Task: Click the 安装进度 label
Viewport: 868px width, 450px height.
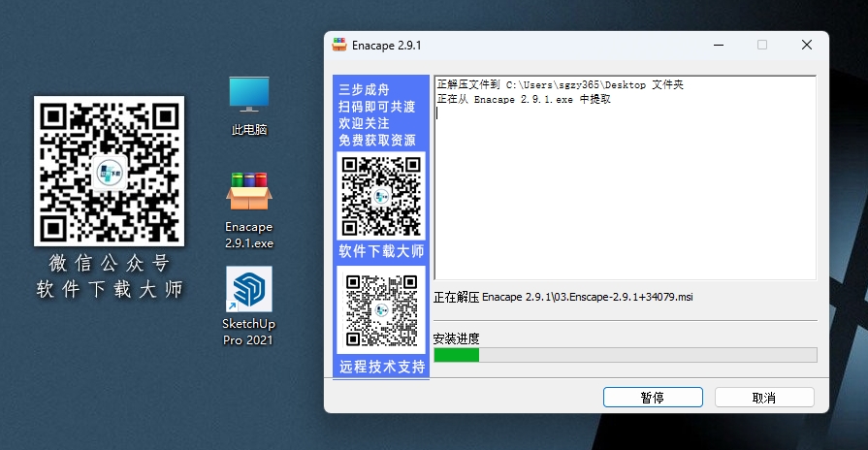Action: (x=456, y=338)
